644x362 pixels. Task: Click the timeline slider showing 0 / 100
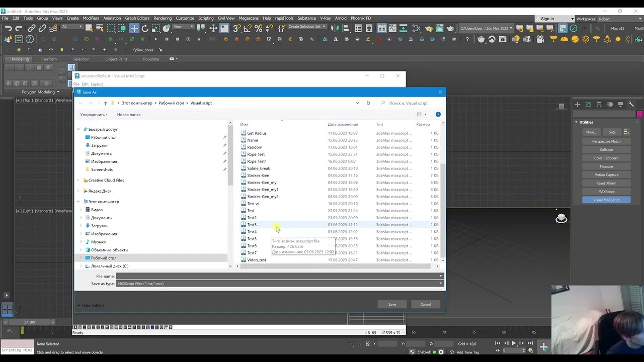coord(29,322)
